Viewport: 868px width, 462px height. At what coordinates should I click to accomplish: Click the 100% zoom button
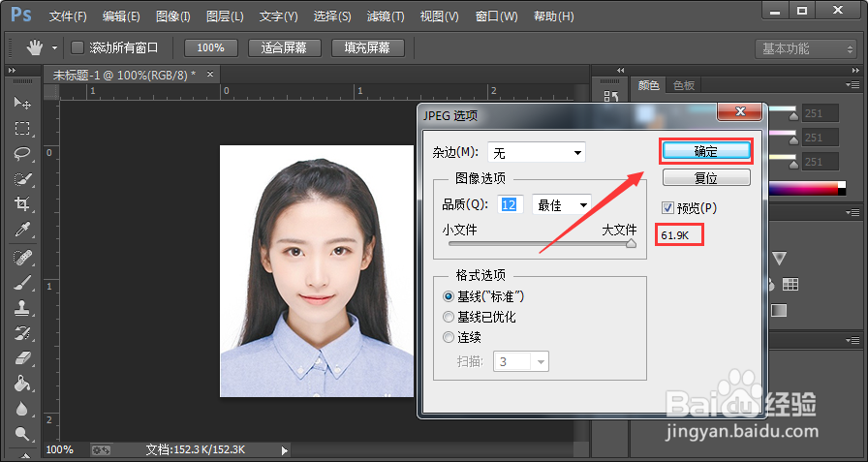coord(211,48)
